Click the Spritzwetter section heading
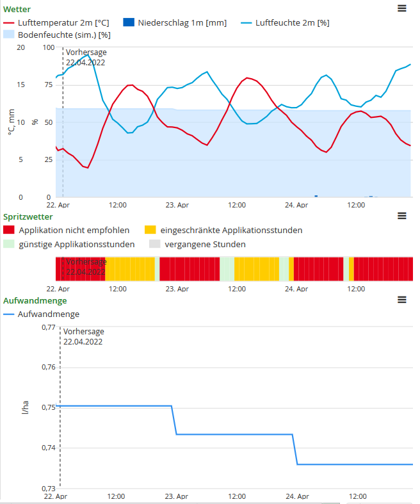420x504 pixels. tap(28, 216)
